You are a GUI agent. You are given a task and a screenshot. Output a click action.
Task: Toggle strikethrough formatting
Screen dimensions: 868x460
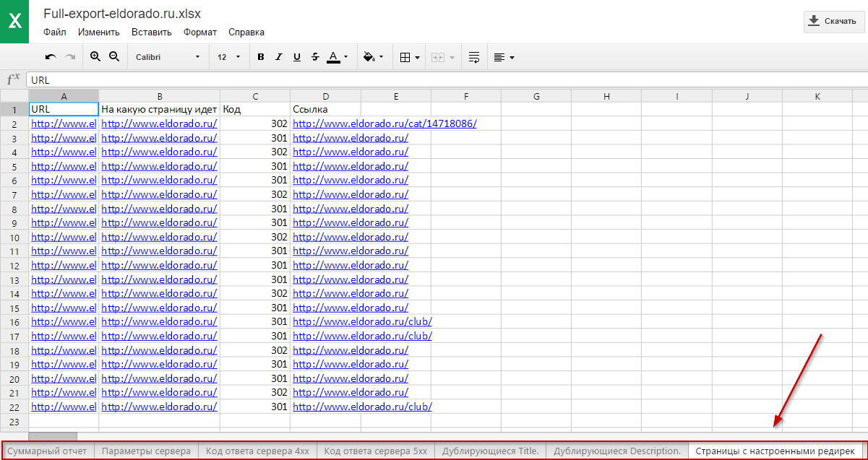tap(315, 57)
